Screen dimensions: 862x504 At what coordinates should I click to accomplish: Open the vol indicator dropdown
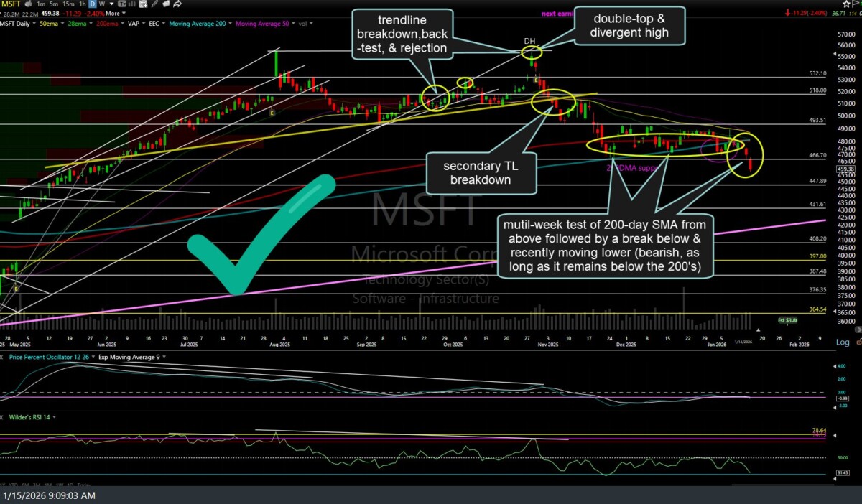coord(312,24)
